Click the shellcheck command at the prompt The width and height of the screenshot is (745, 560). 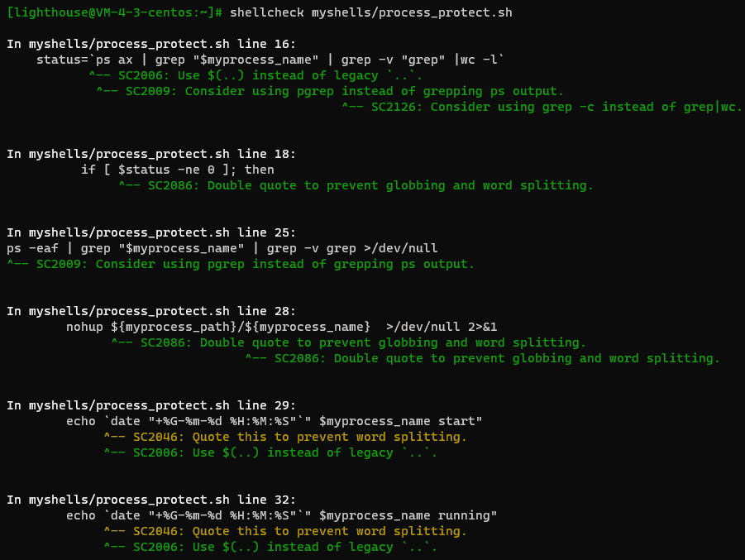pyautogui.click(x=371, y=12)
